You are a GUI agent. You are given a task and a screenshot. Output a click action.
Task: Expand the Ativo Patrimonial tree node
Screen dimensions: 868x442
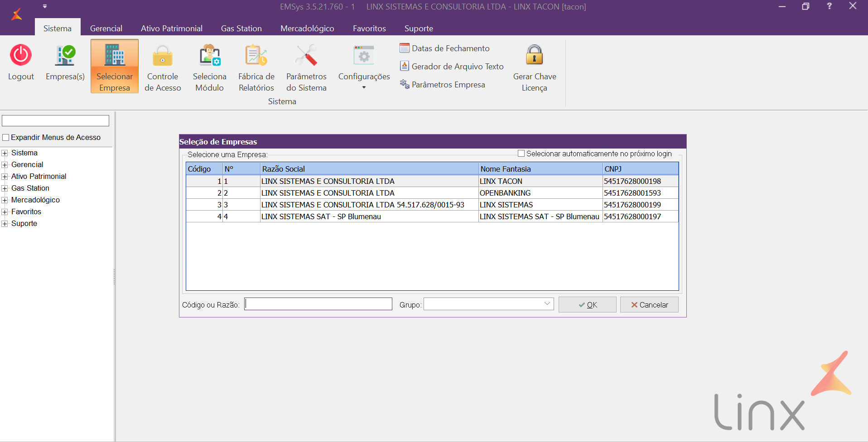(5, 177)
